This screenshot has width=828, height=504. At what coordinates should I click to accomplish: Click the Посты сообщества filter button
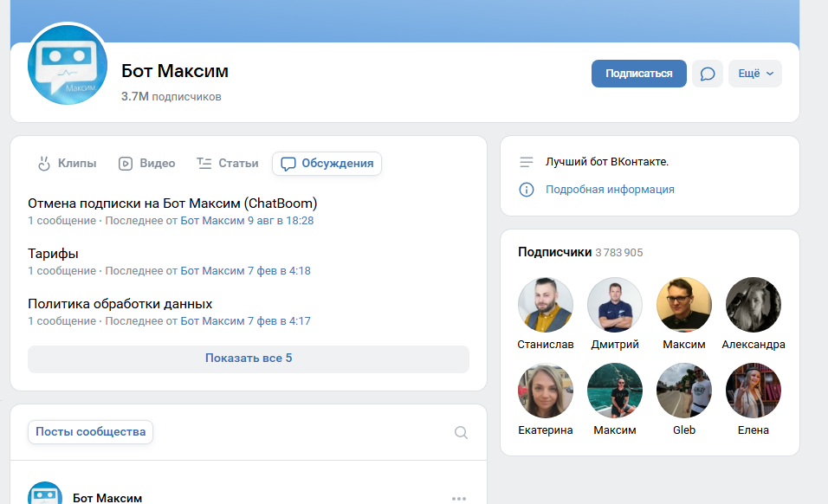90,432
